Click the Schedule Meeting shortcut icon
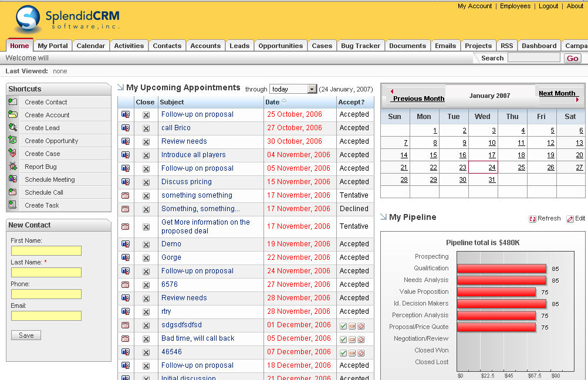This screenshot has width=588, height=380. (x=13, y=179)
